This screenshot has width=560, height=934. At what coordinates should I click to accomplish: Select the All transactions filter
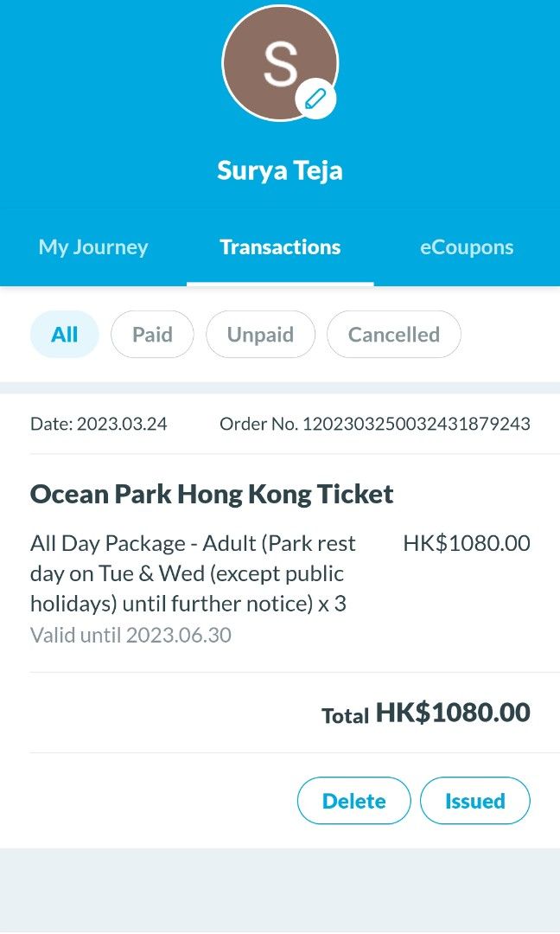coord(64,334)
